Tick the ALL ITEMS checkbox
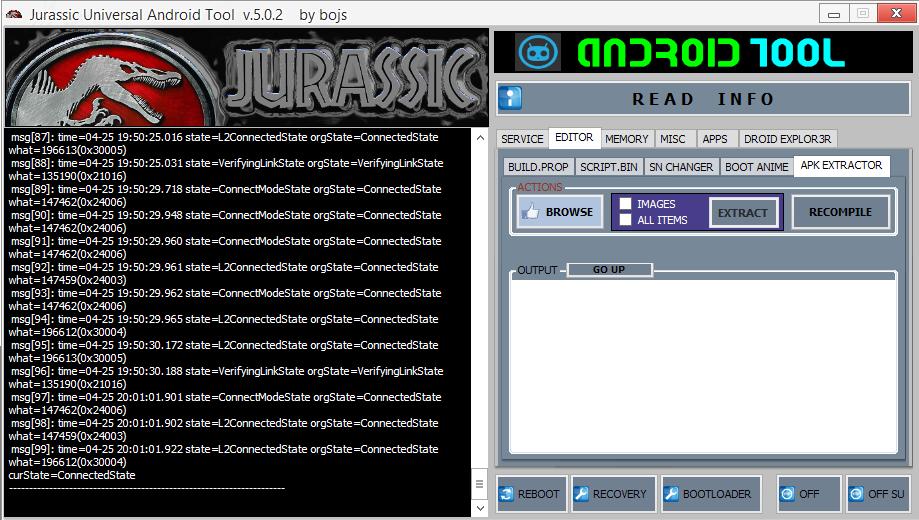Viewport: 919px width, 520px height. pyautogui.click(x=625, y=220)
